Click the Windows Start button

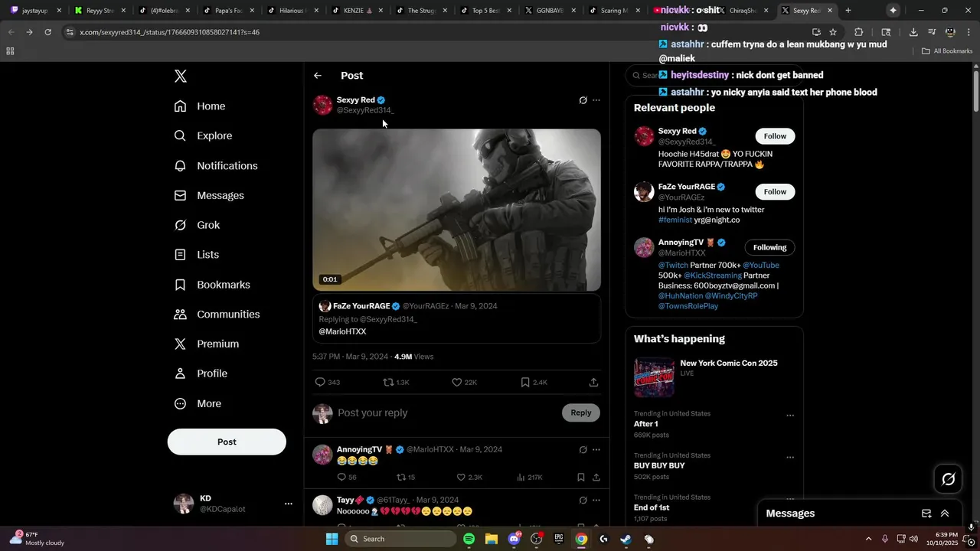coord(332,539)
